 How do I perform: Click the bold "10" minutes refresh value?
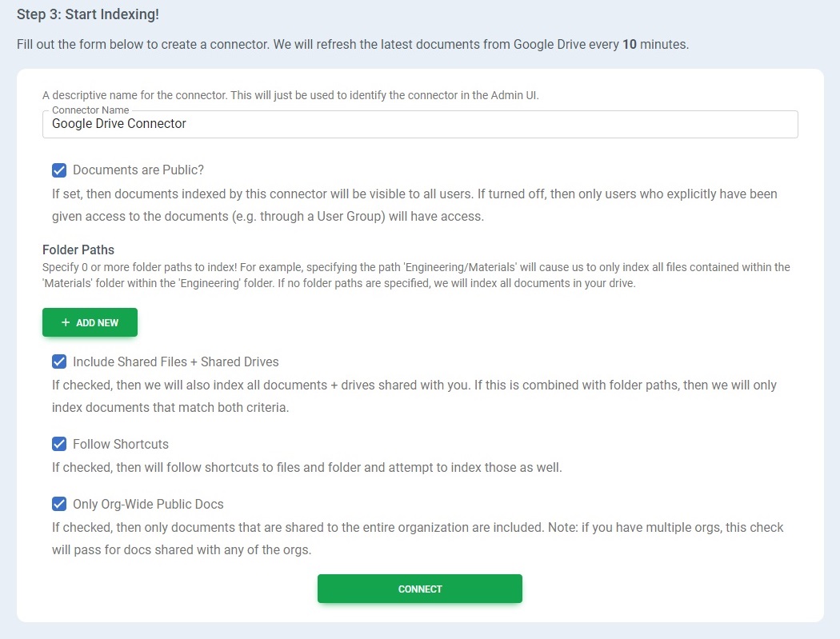coord(630,45)
